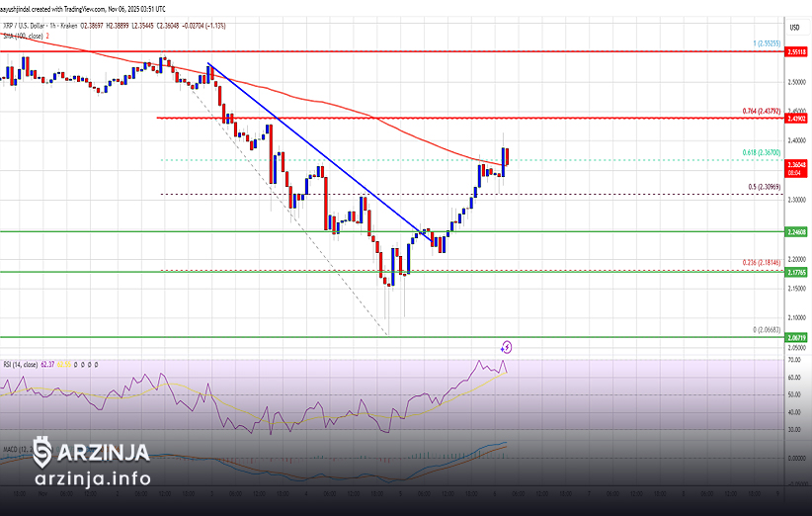This screenshot has width=812, height=516.
Task: Open the arzinja.info website link
Action: click(92, 479)
